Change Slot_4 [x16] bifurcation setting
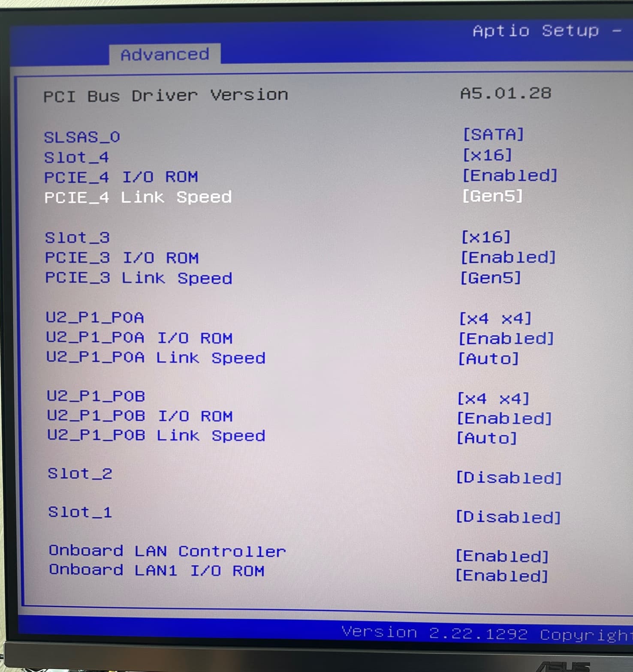633x672 pixels. pos(487,155)
